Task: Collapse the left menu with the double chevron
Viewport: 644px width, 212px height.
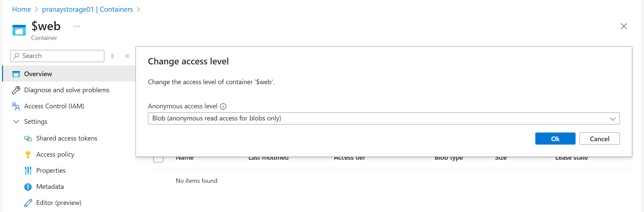Action: (127, 56)
